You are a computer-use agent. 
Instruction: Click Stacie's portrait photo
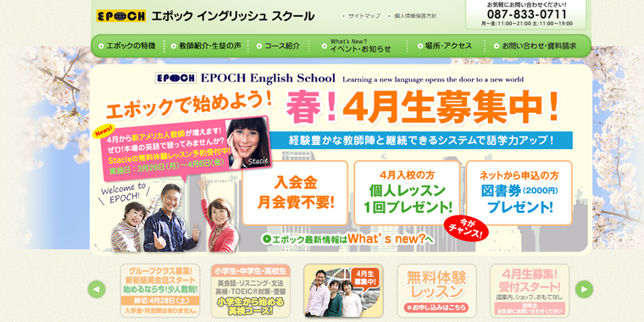coord(249,142)
